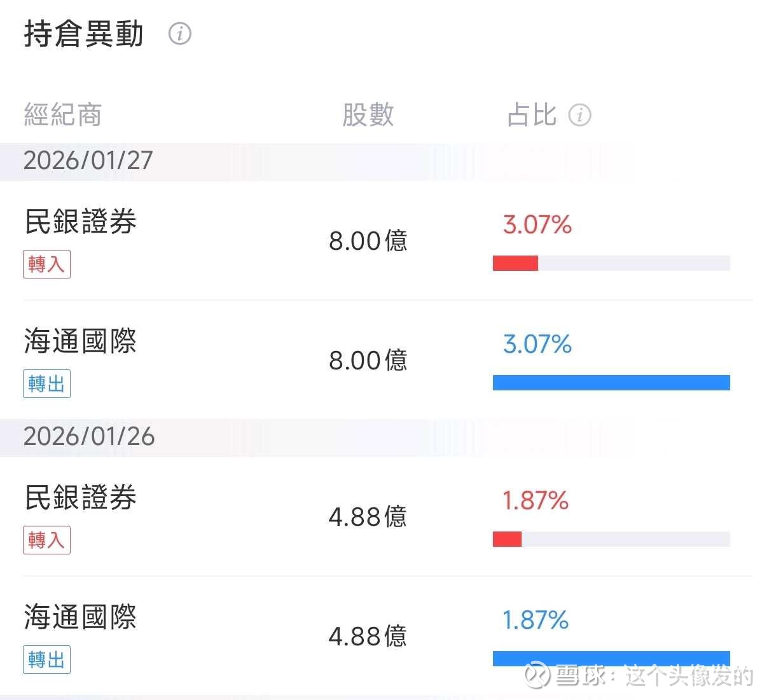Image resolution: width=776 pixels, height=700 pixels.
Task: Tap the blue 轉出 tag under 2026/01/26
Action: point(46,659)
